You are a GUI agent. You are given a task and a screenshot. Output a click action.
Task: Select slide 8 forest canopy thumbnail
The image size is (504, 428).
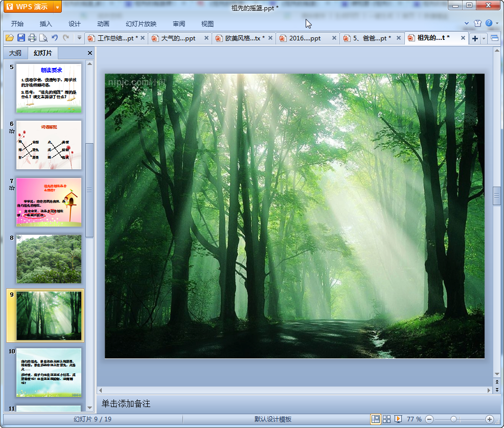pos(49,259)
